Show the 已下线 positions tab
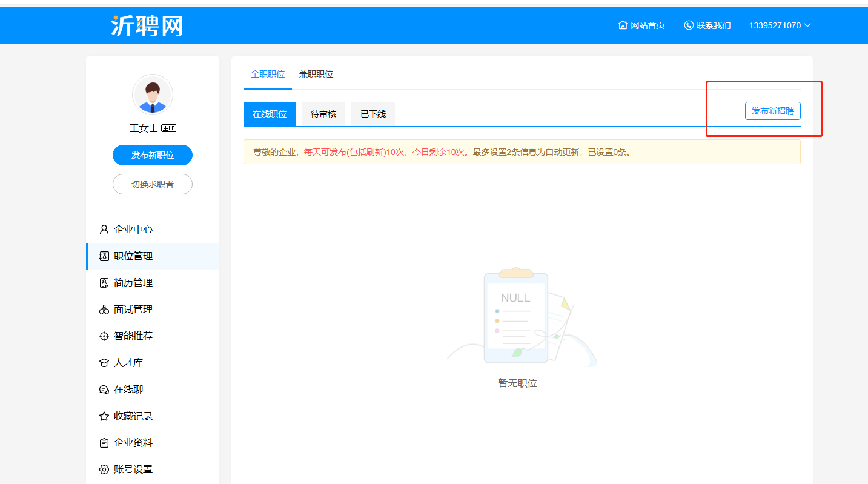 click(373, 114)
